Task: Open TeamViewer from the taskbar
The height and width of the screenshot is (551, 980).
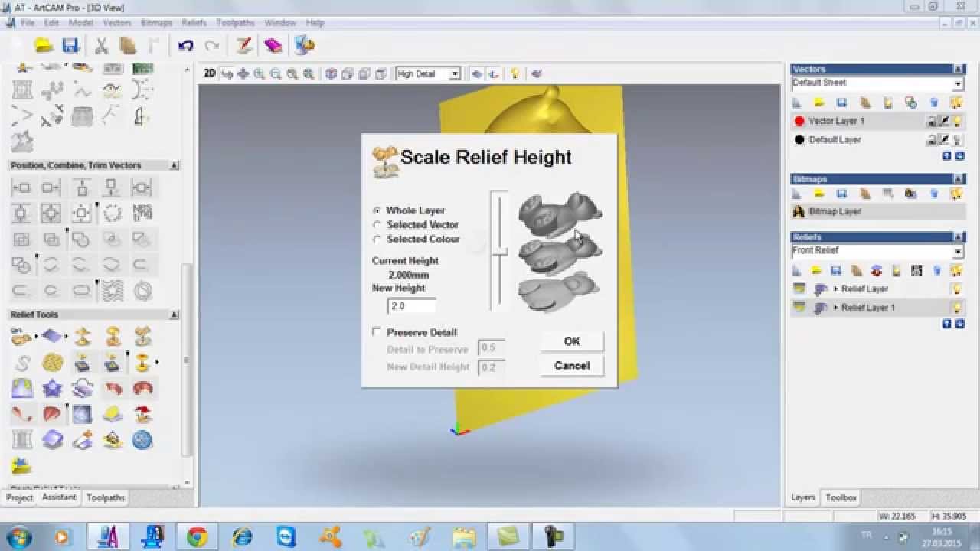Action: coord(286,536)
